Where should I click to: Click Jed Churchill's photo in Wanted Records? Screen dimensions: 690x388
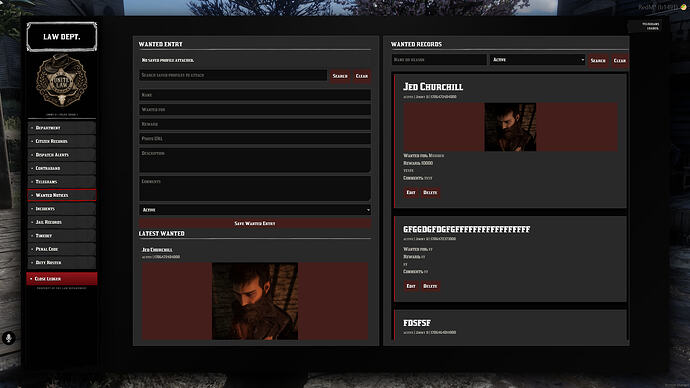[x=510, y=127]
